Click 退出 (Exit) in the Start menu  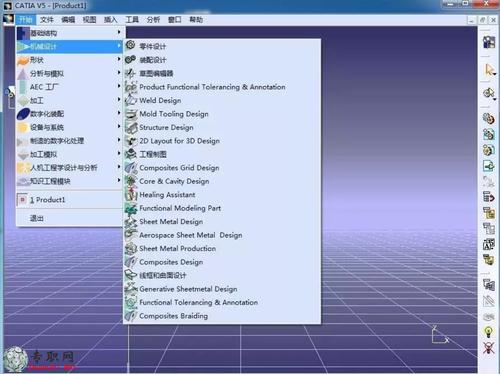click(x=37, y=218)
